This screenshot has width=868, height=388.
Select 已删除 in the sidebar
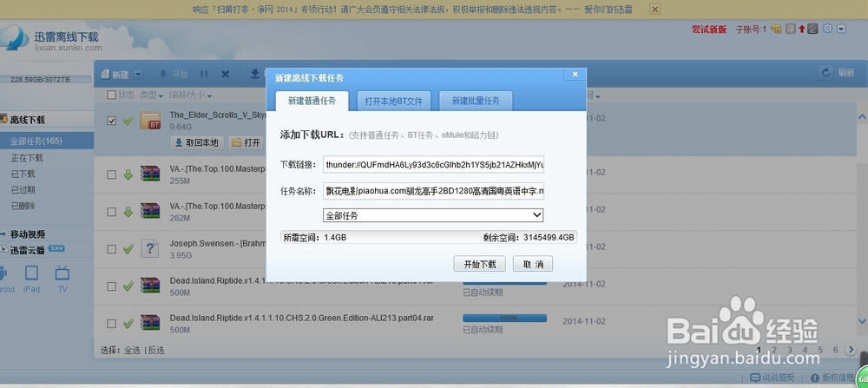pyautogui.click(x=23, y=206)
